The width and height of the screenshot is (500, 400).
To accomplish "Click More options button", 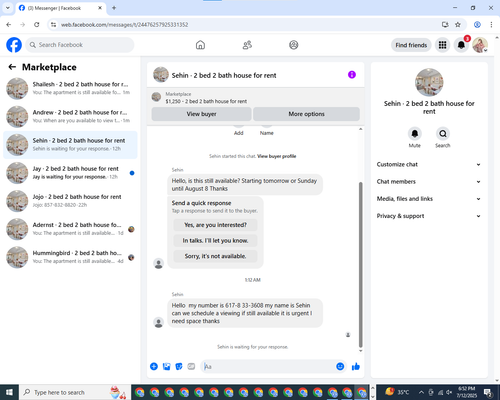I will (306, 114).
